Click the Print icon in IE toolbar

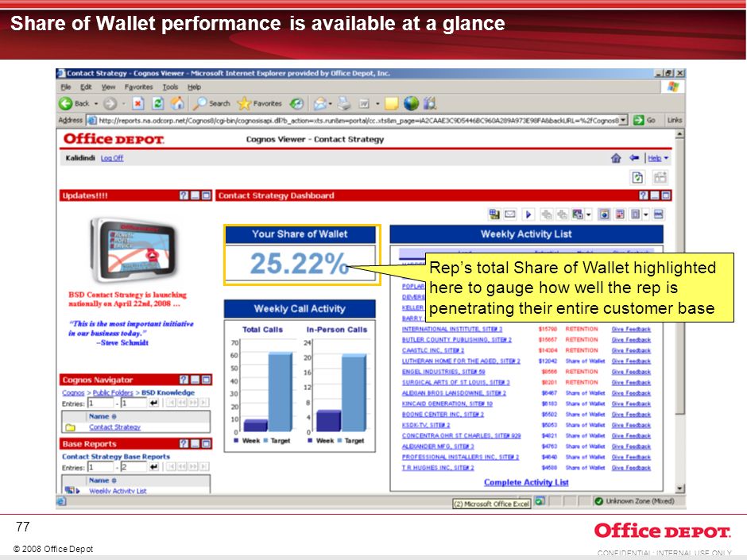pos(344,103)
